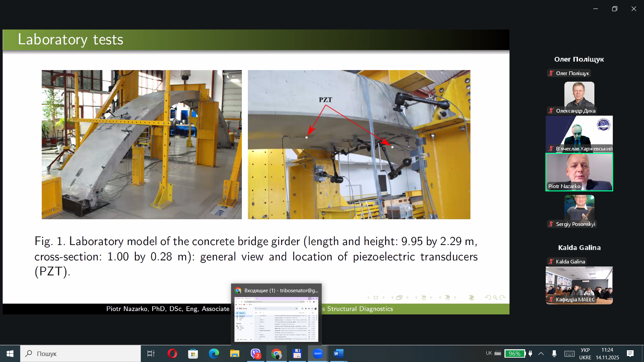Toggle the touch keyboard tray icon

click(569, 354)
